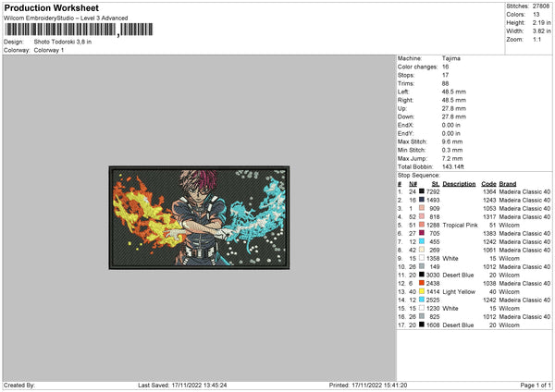Click the barcode under the worksheet title
555x392 pixels.
[79, 30]
